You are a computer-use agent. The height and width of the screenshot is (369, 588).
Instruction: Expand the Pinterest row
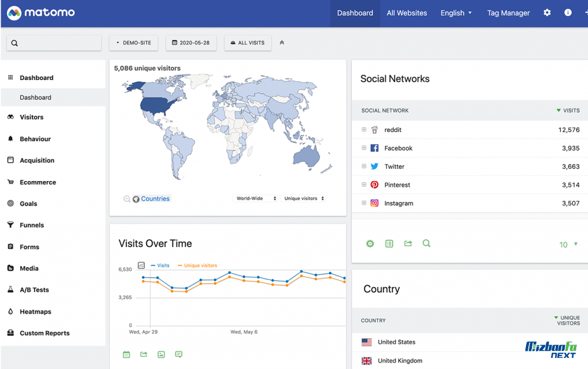click(x=364, y=184)
